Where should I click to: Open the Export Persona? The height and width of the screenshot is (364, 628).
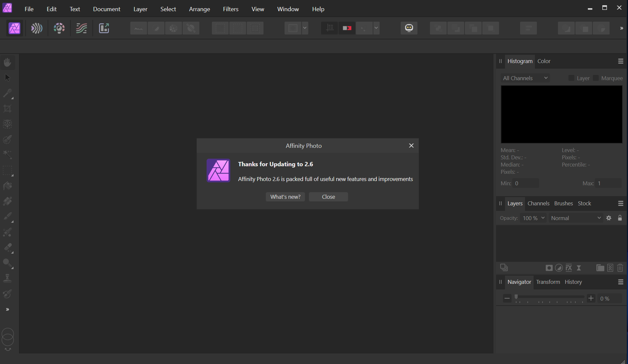[x=104, y=28]
